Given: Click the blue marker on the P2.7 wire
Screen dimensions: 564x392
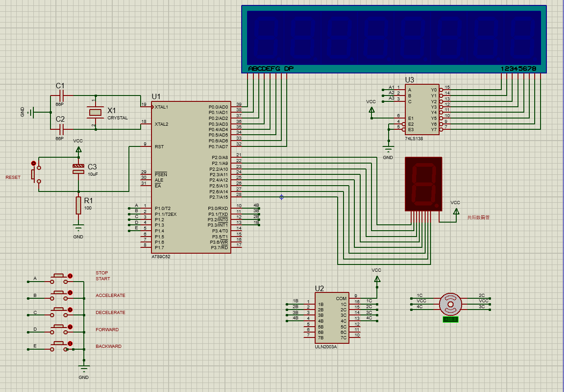Looking at the screenshot, I should (281, 197).
